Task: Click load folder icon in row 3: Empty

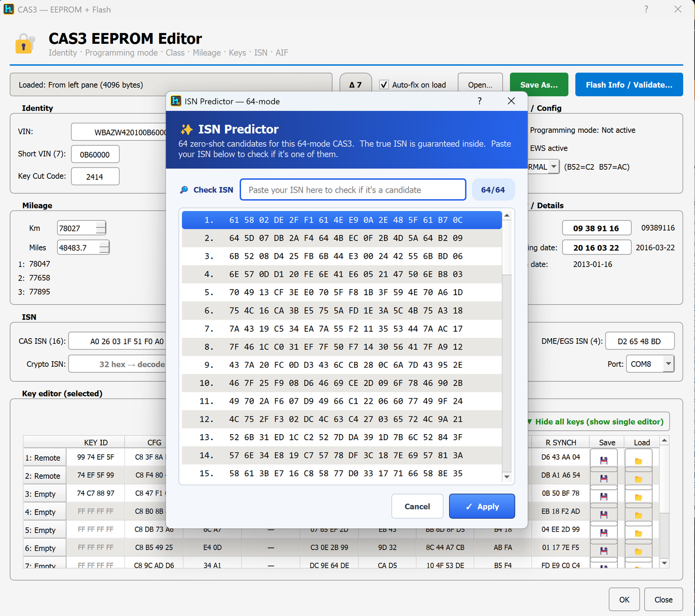Action: (639, 497)
